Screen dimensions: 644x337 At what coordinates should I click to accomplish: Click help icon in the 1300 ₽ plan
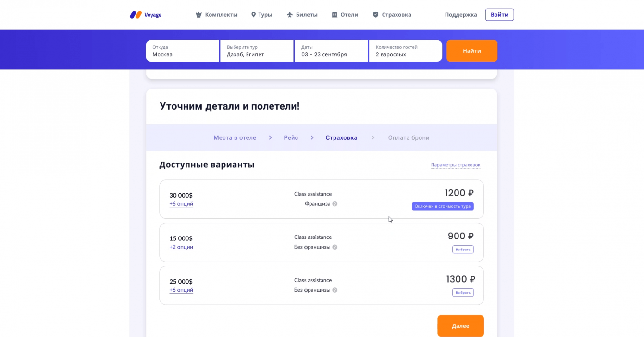click(x=335, y=290)
